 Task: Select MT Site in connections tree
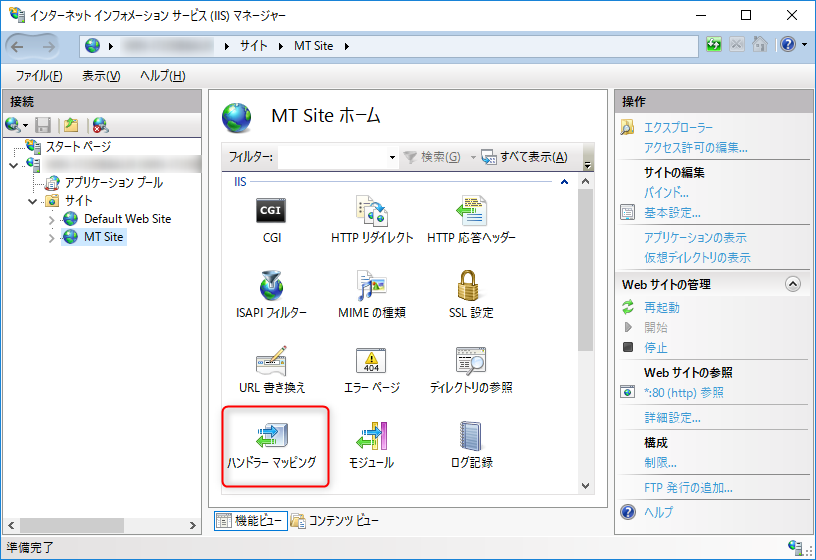tap(103, 237)
